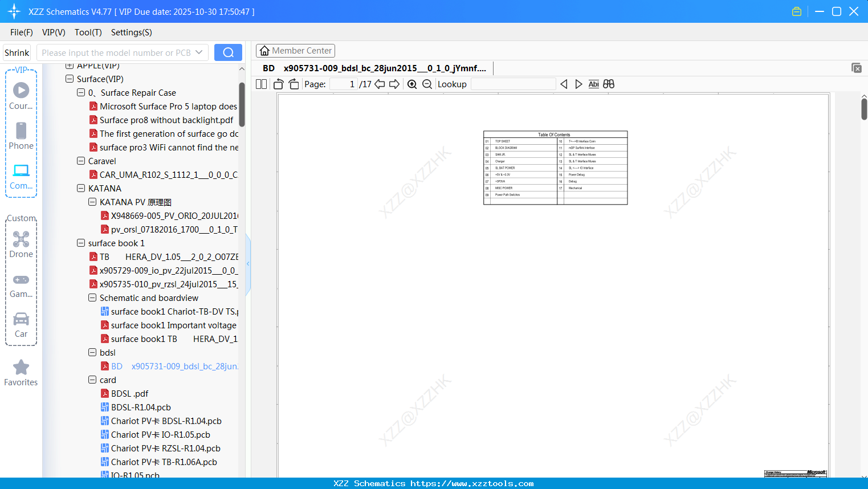Viewport: 868px width, 489px height.
Task: Open pv_orsl_07182016_1700 file
Action: pos(169,230)
